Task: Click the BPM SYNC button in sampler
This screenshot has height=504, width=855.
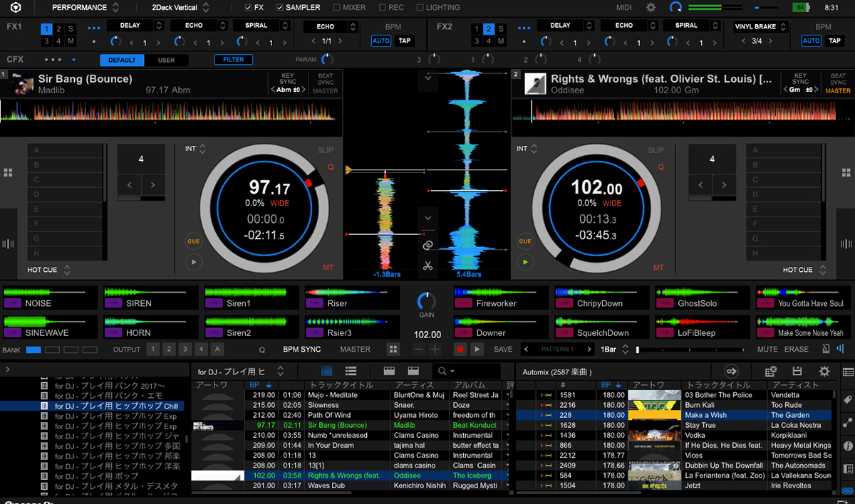Action: tap(301, 350)
